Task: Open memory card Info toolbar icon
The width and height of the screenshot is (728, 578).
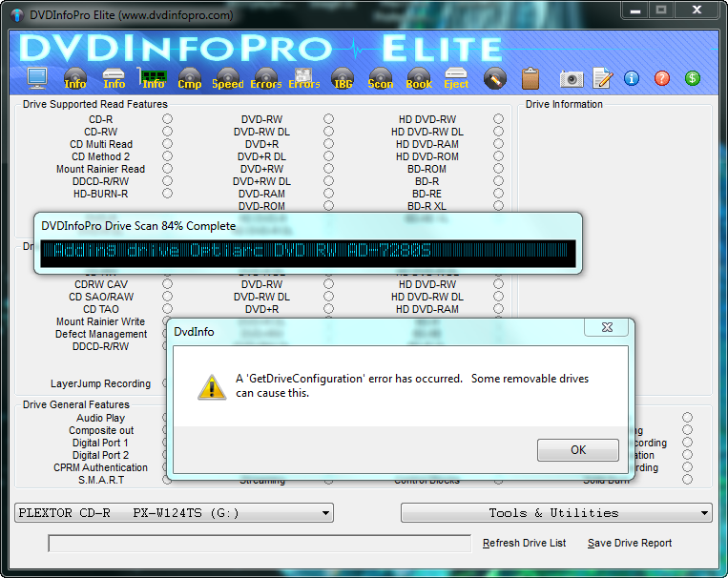Action: click(153, 78)
